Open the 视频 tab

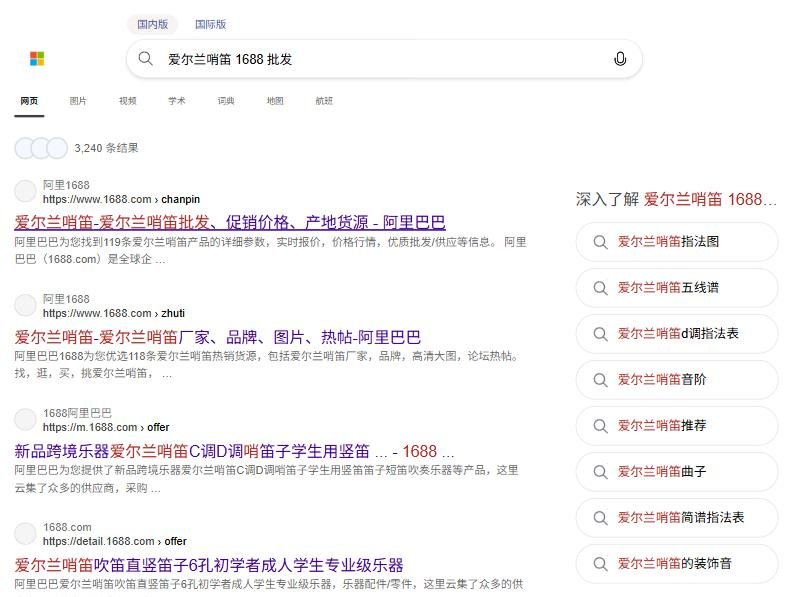coord(128,101)
